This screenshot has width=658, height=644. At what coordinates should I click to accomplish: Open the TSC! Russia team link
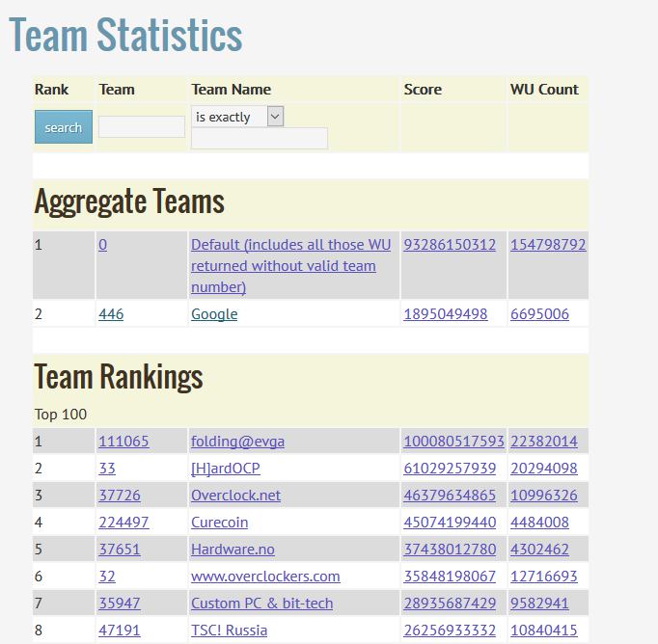(x=229, y=631)
